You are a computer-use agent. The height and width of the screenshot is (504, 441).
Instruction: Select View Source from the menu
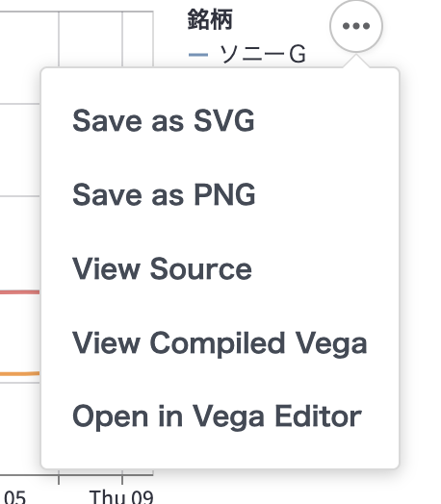[162, 268]
